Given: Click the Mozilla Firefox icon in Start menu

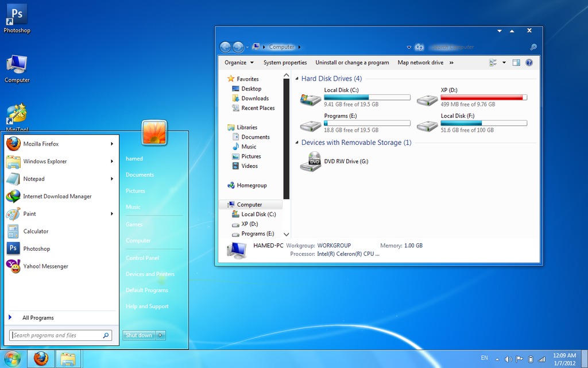Looking at the screenshot, I should click(x=13, y=144).
